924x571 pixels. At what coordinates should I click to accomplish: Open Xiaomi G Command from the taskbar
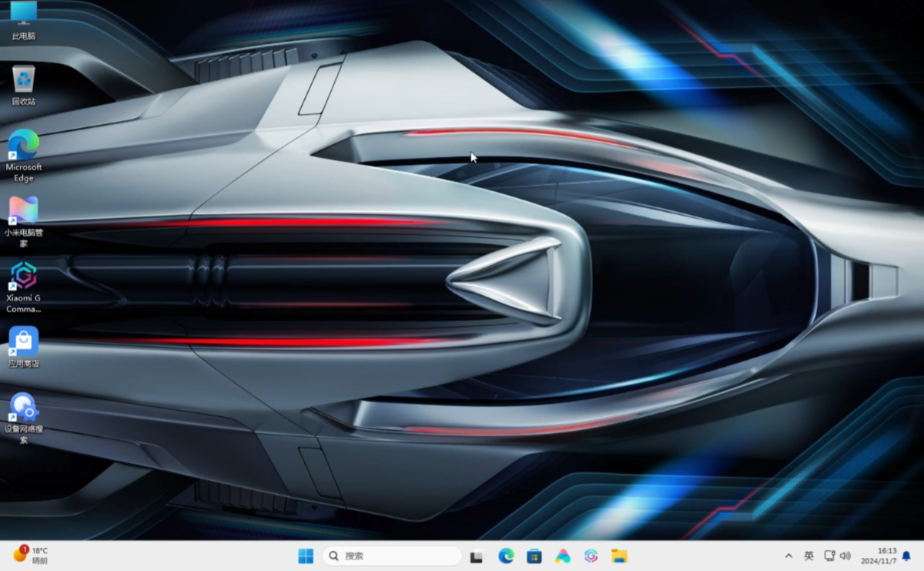[591, 556]
